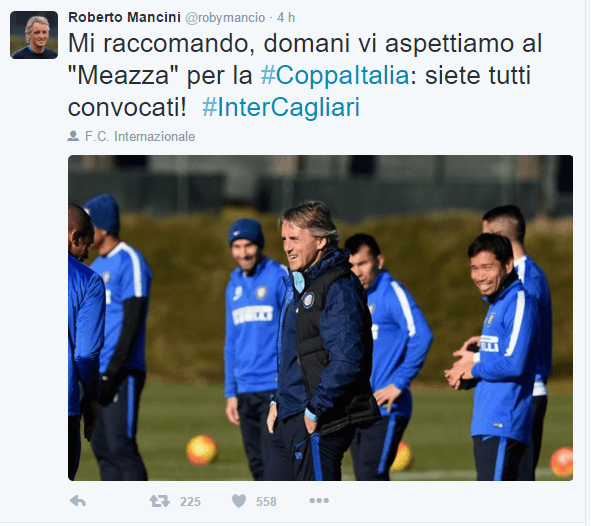Click the Roberto Mancini display name
This screenshot has width=591, height=526.
(124, 17)
